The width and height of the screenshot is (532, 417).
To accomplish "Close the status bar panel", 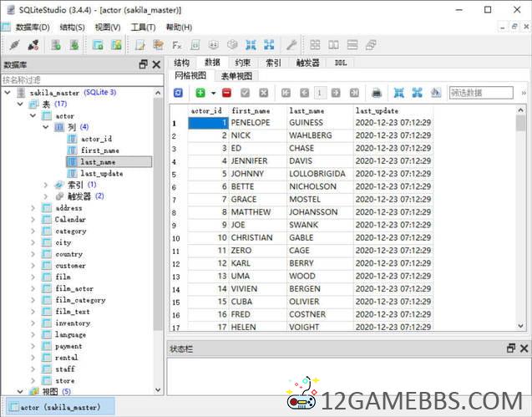I will pos(524,348).
